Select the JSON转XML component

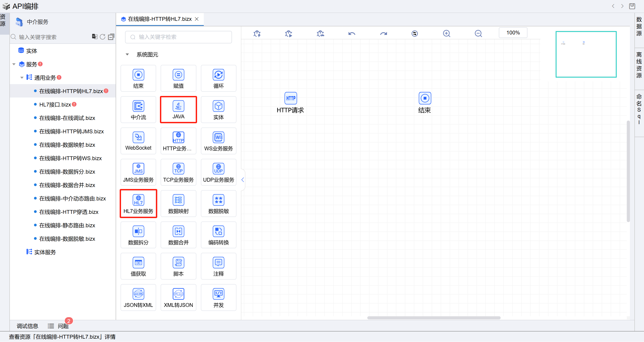tap(138, 297)
